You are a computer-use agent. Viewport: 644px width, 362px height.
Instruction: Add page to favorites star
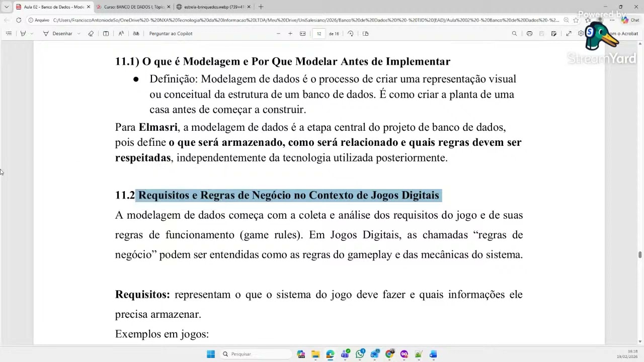[x=576, y=20]
